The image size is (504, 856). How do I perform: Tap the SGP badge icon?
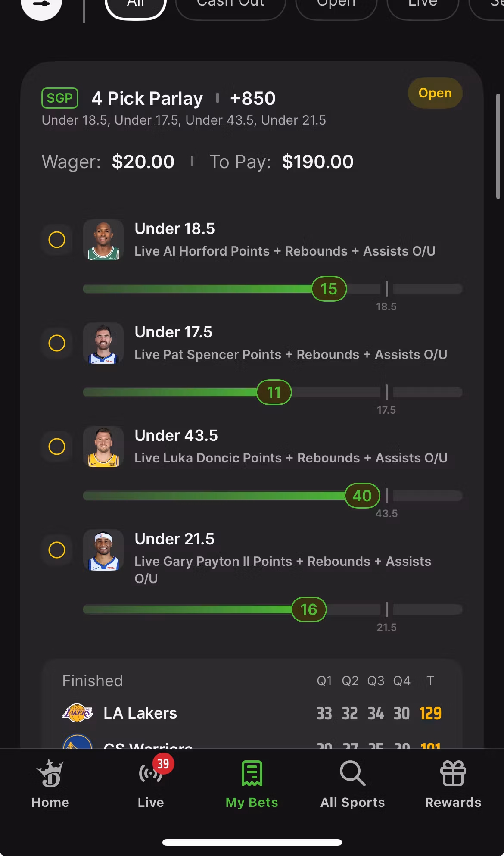pyautogui.click(x=60, y=98)
